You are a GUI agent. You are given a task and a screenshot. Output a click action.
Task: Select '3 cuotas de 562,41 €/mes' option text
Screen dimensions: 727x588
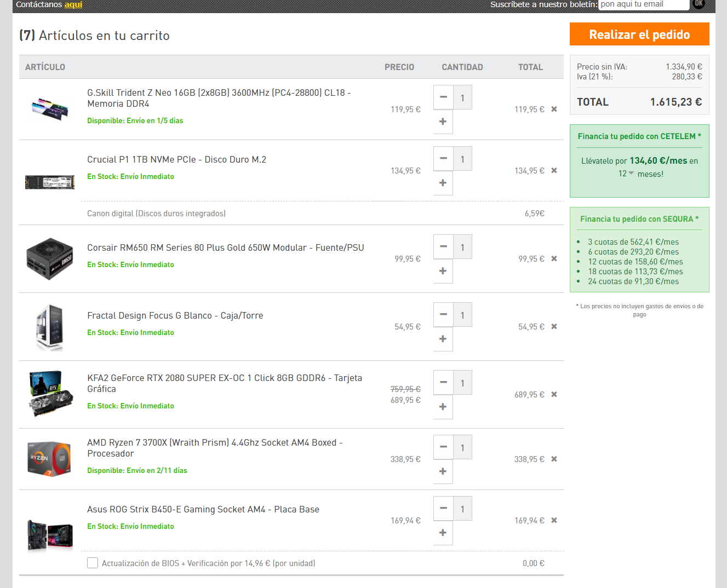(633, 242)
